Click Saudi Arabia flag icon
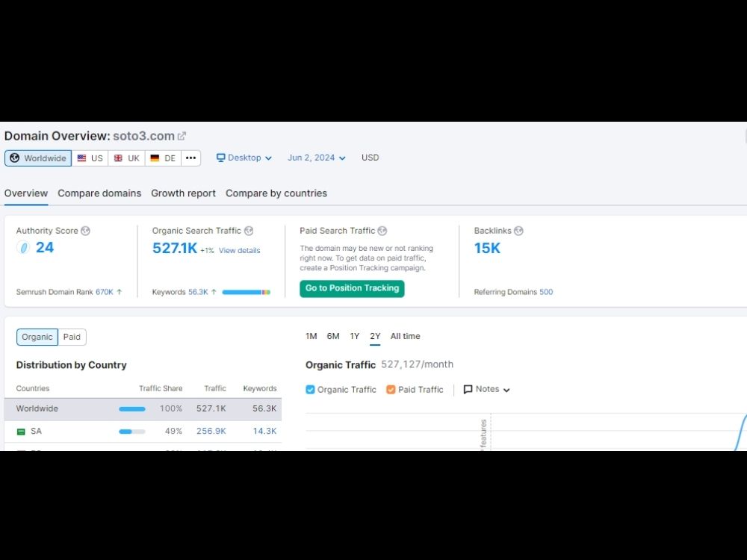The width and height of the screenshot is (747, 560). (x=21, y=432)
